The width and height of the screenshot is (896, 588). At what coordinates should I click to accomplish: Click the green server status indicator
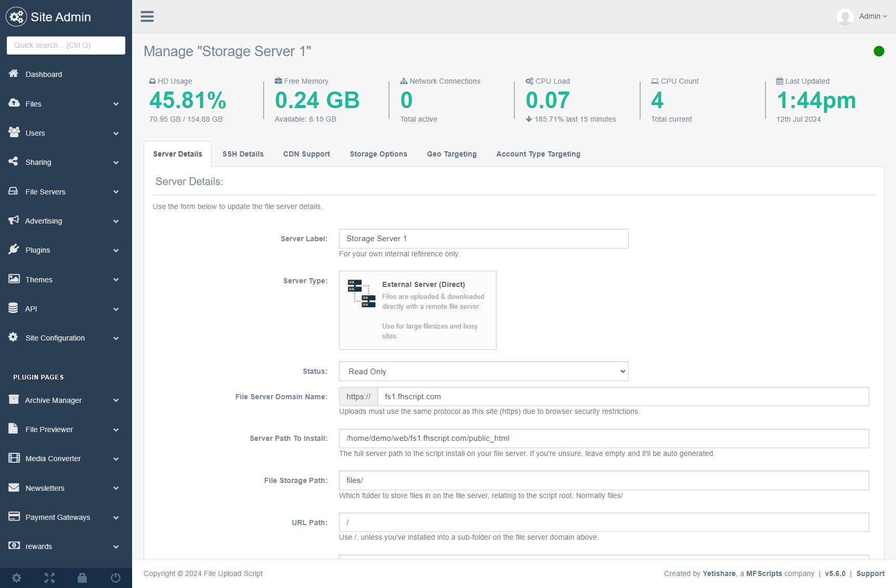pos(879,51)
